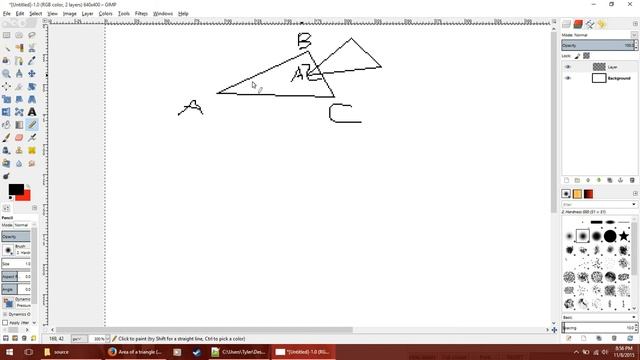Open the File menu
640x360 pixels.
click(x=7, y=13)
